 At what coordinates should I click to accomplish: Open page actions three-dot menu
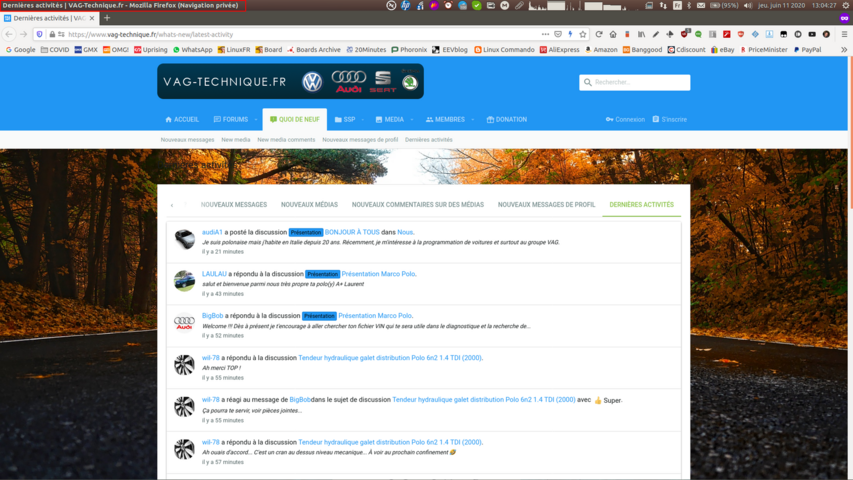[x=545, y=34]
